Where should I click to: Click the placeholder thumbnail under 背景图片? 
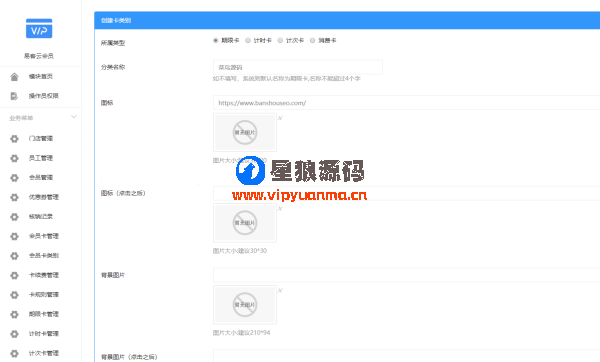click(245, 305)
